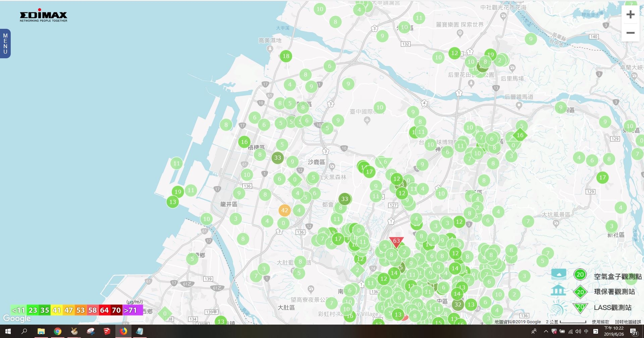The width and height of the screenshot is (644, 338).
Task: Toggle LASS觀測站 legend entry
Action: (x=612, y=308)
